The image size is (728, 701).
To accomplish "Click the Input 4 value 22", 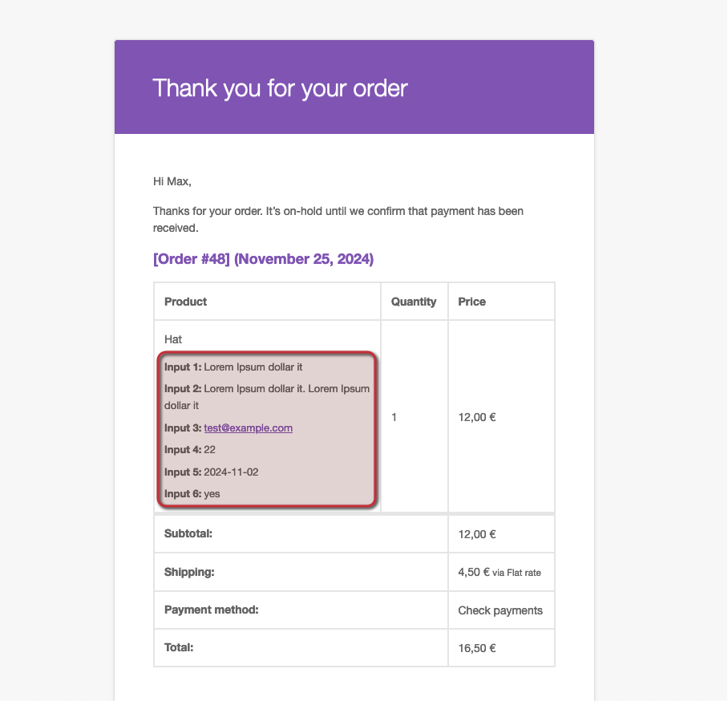I will 210,450.
